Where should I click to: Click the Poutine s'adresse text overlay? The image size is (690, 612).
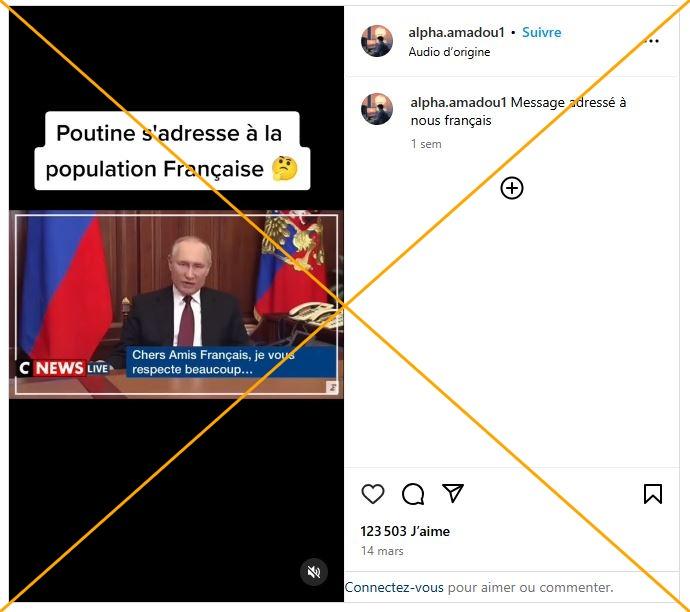(172, 151)
